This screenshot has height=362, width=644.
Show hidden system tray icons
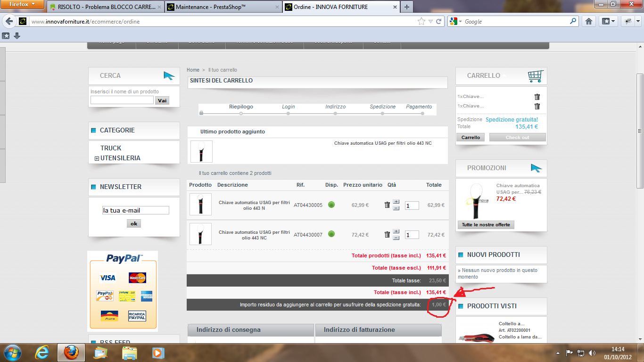559,353
